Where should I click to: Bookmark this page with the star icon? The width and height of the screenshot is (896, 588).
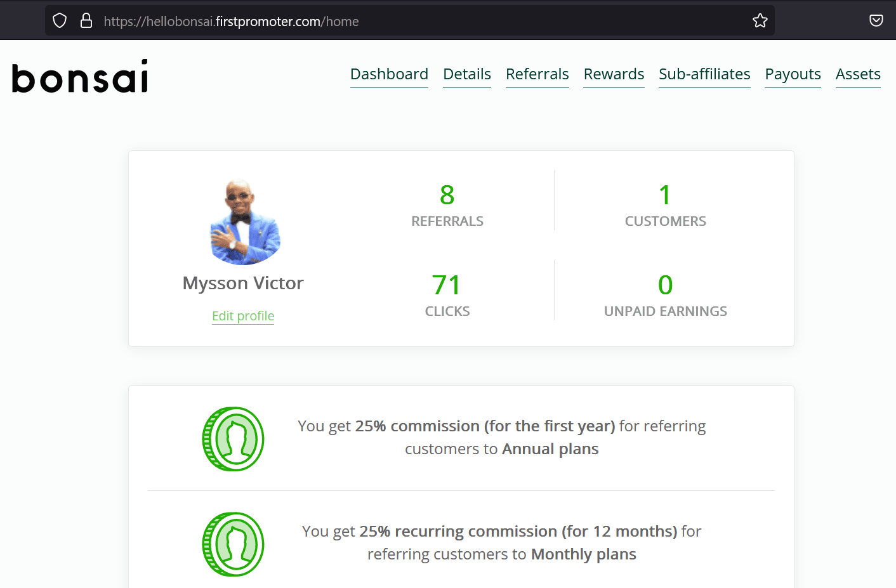[x=760, y=21]
